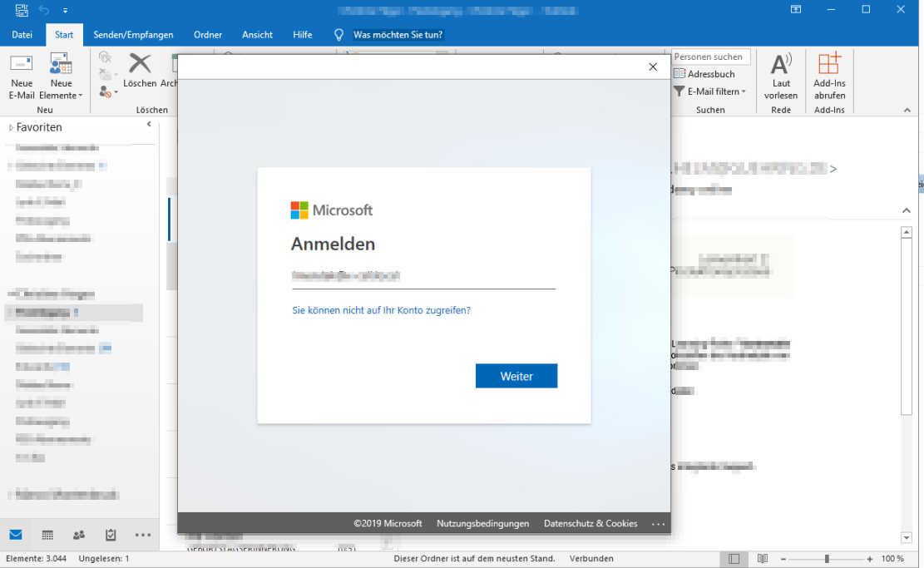Screen dimensions: 924x568
Task: Minimize the Outlook window
Action: coord(831,9)
